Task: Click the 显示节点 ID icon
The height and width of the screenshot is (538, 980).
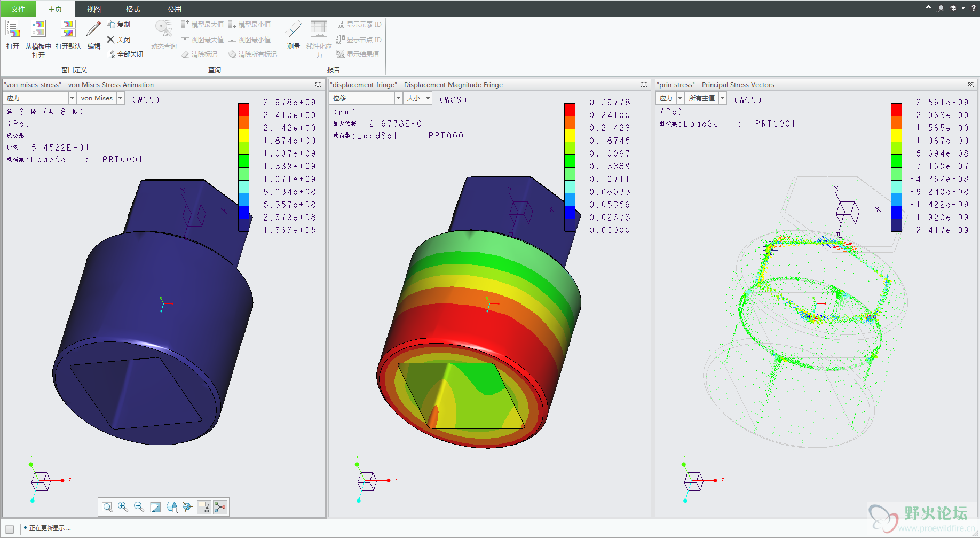Action: pos(341,40)
